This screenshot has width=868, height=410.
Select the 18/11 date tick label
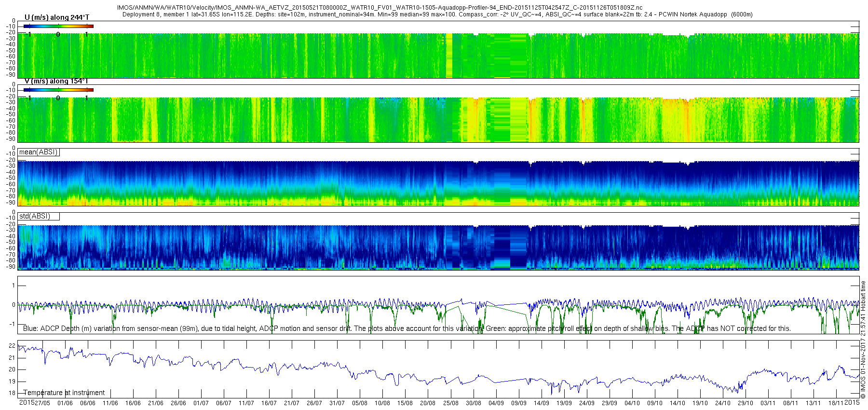click(x=836, y=403)
